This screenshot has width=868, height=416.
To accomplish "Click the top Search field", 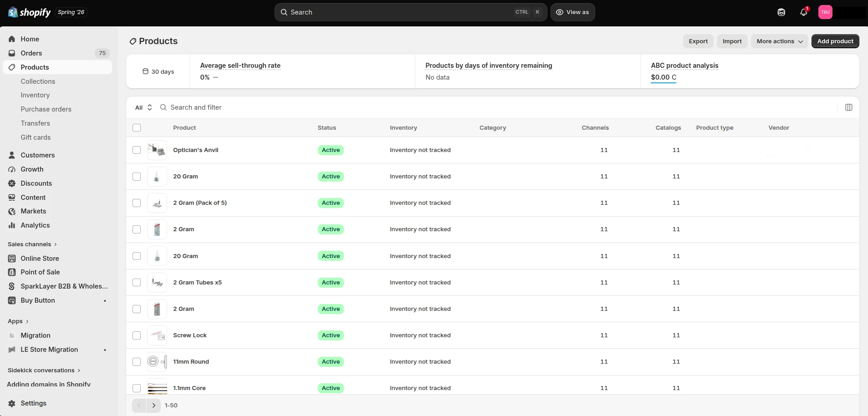I will 411,12.
